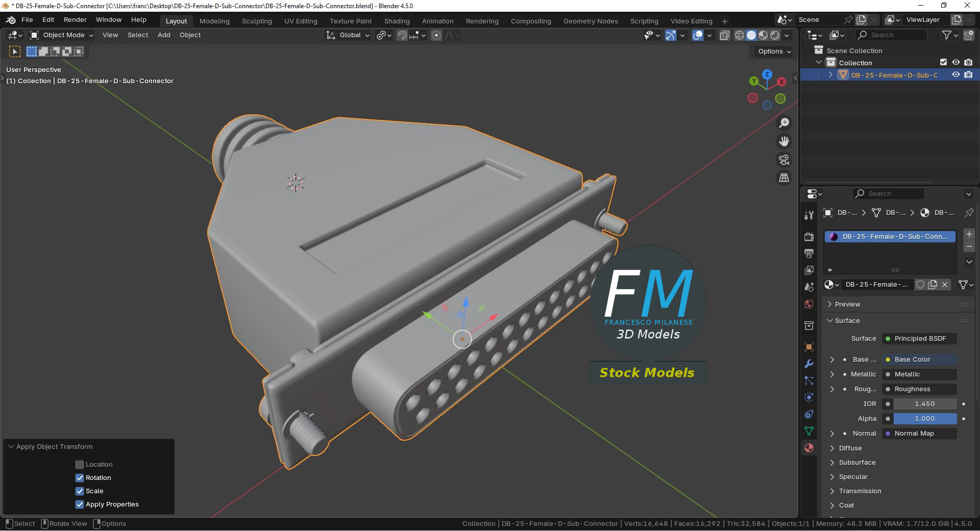Open the View Layer properties tab
The height and width of the screenshot is (531, 980).
pos(809,270)
